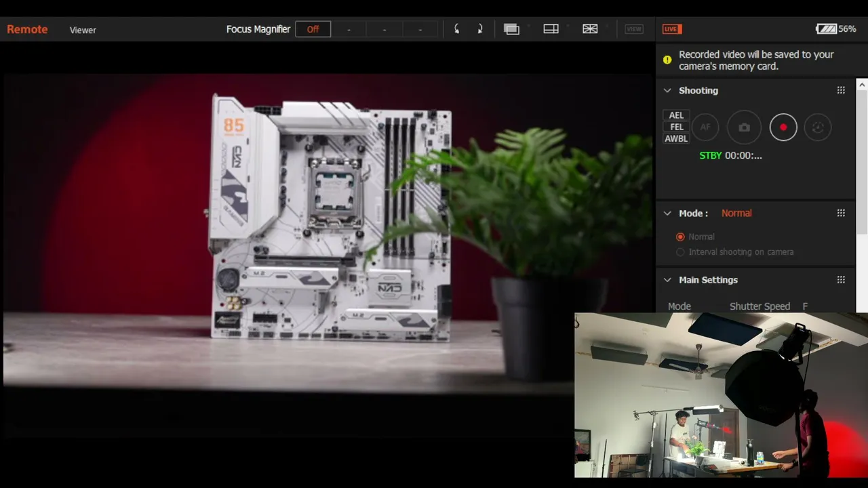
Task: Click the STBY recording timecode
Action: 730,155
